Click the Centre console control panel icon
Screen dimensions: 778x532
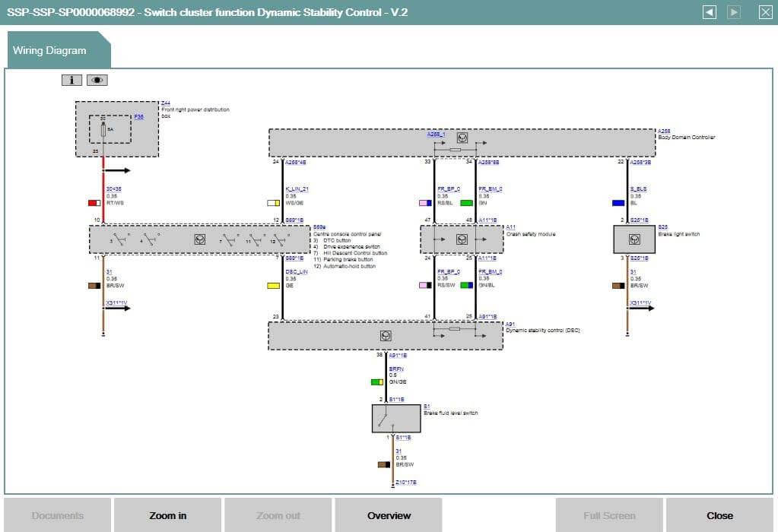[x=200, y=239]
